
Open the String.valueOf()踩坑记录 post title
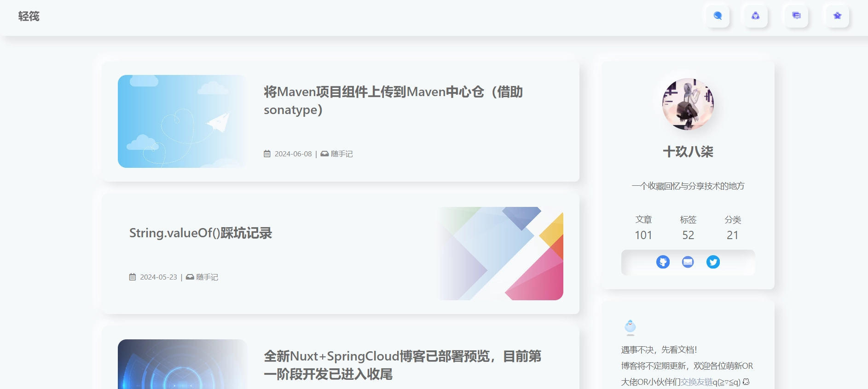click(200, 233)
